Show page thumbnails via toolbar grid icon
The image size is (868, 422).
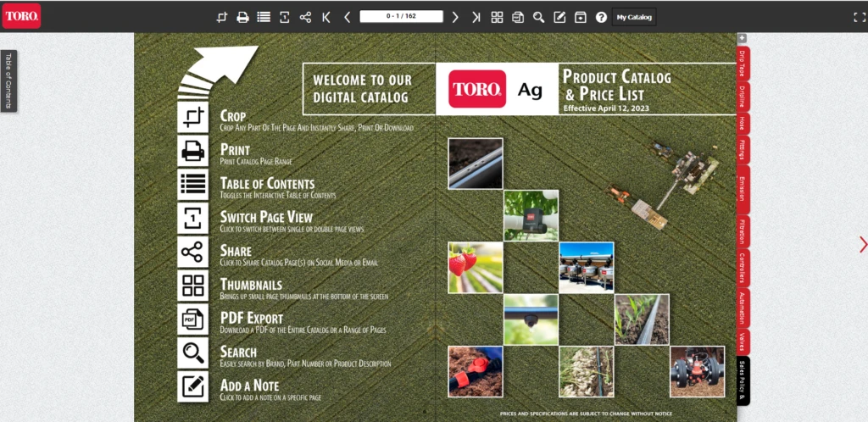497,17
